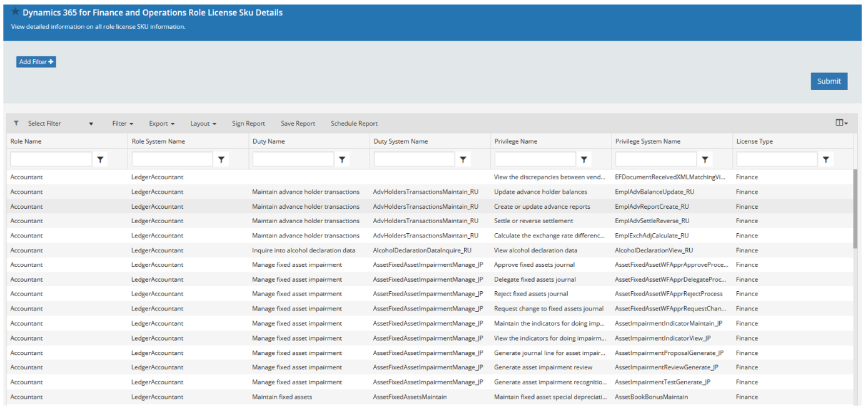Focus the Duty System Name filter text box

pyautogui.click(x=414, y=160)
